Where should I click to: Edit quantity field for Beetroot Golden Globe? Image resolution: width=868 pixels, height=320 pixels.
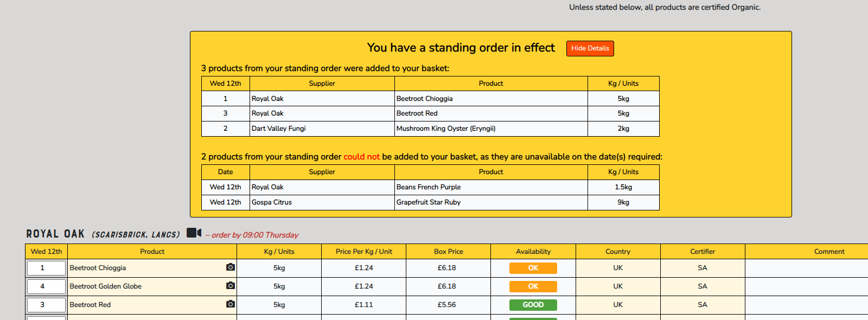tap(46, 286)
